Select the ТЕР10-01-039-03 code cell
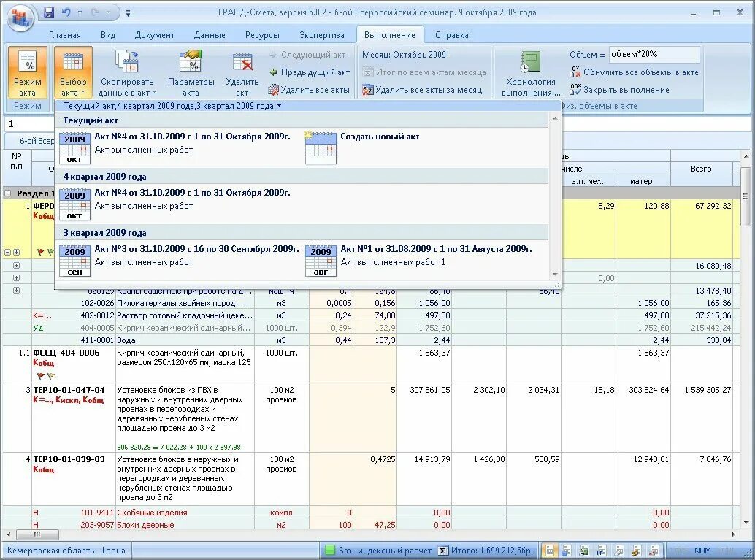 (x=74, y=479)
